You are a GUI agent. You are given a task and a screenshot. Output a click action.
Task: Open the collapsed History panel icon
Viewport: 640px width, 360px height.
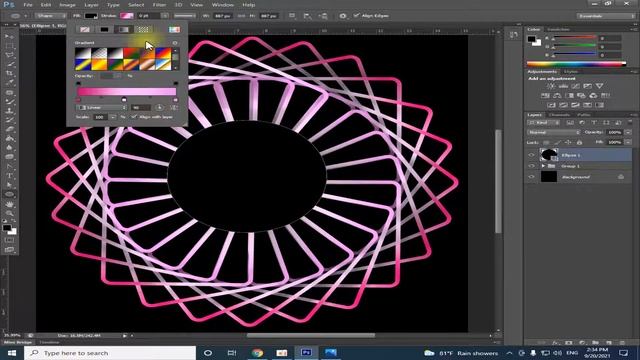tap(513, 36)
